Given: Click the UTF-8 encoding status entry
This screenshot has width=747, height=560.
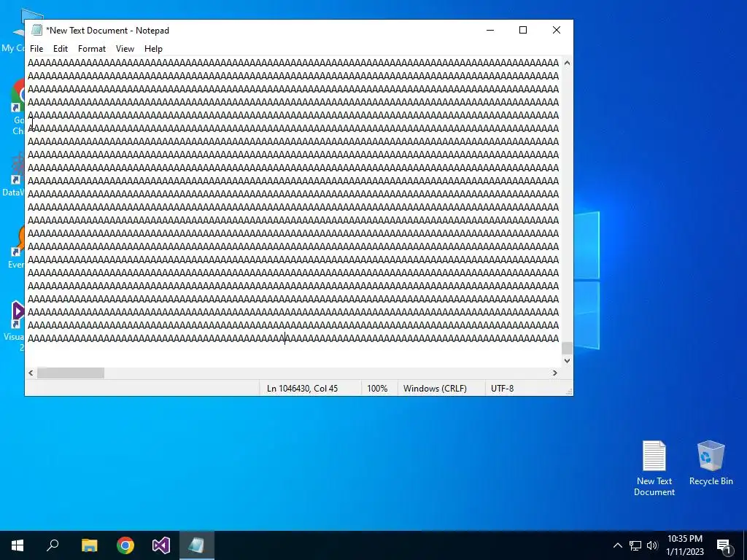Looking at the screenshot, I should click(502, 389).
